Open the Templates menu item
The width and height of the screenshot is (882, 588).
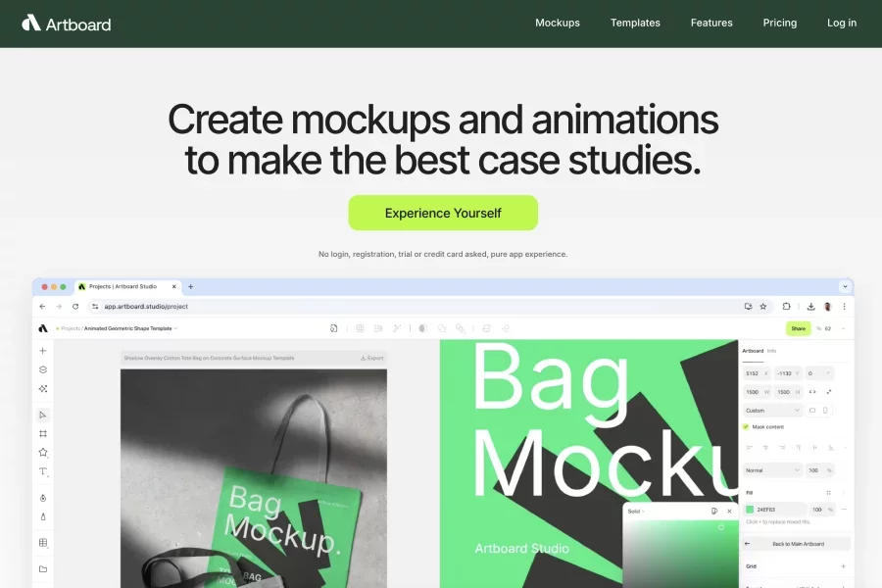point(635,23)
